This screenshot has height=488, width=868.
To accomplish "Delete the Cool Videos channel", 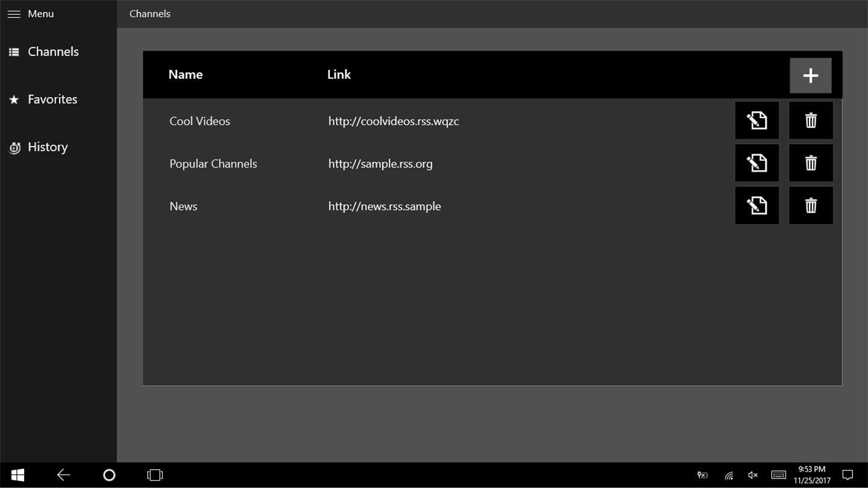I will coord(811,120).
